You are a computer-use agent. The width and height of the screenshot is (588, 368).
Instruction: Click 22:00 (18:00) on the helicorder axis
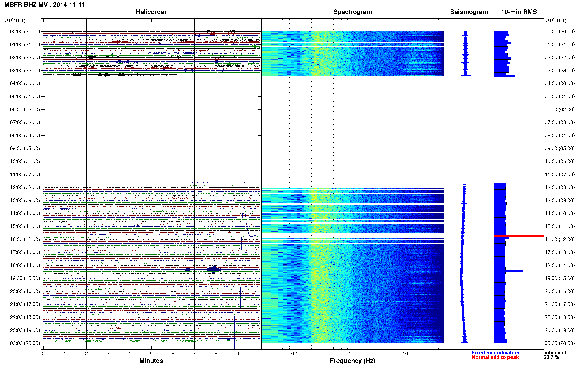pyautogui.click(x=25, y=317)
